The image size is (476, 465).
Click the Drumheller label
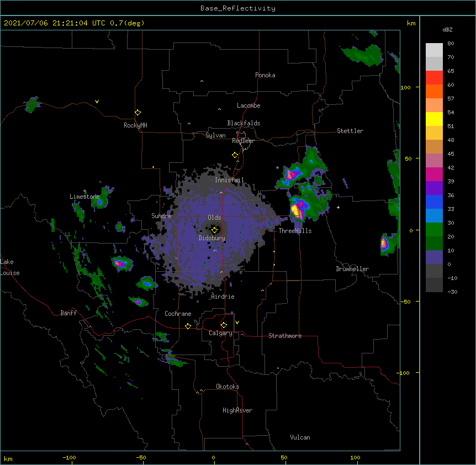point(352,269)
